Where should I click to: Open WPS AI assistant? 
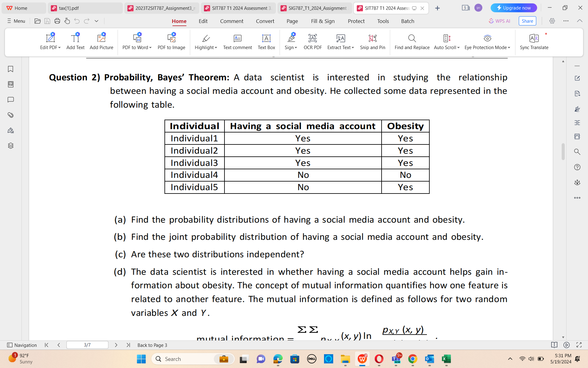(499, 21)
